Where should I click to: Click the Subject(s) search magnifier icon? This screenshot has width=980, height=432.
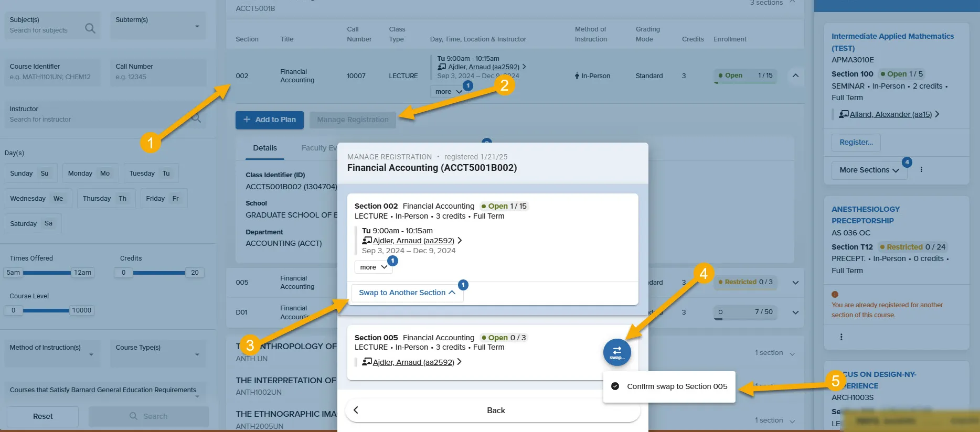pos(90,28)
